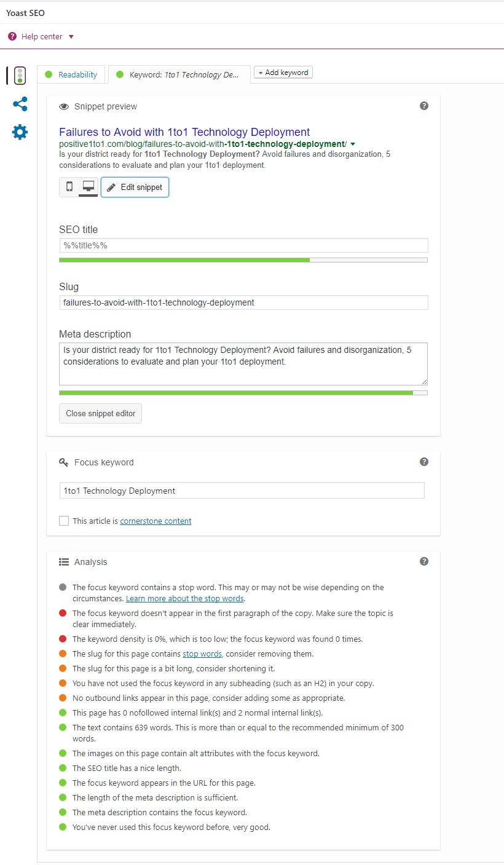Switch to desktop snippet preview

tap(88, 186)
